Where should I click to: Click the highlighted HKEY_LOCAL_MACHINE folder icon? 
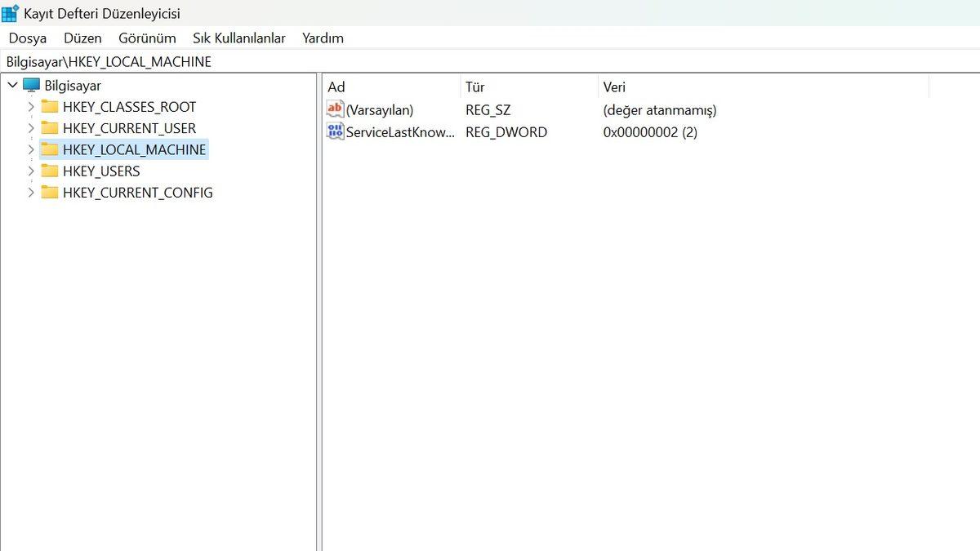[51, 149]
